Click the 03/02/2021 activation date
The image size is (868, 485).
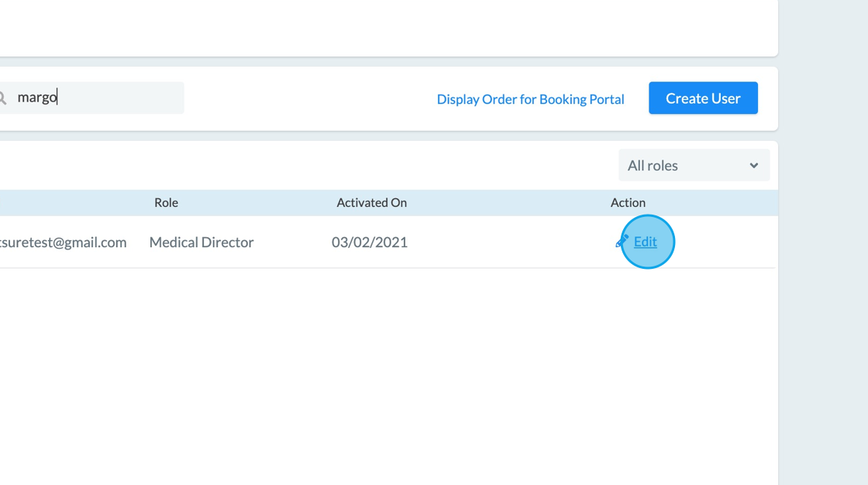click(x=369, y=242)
